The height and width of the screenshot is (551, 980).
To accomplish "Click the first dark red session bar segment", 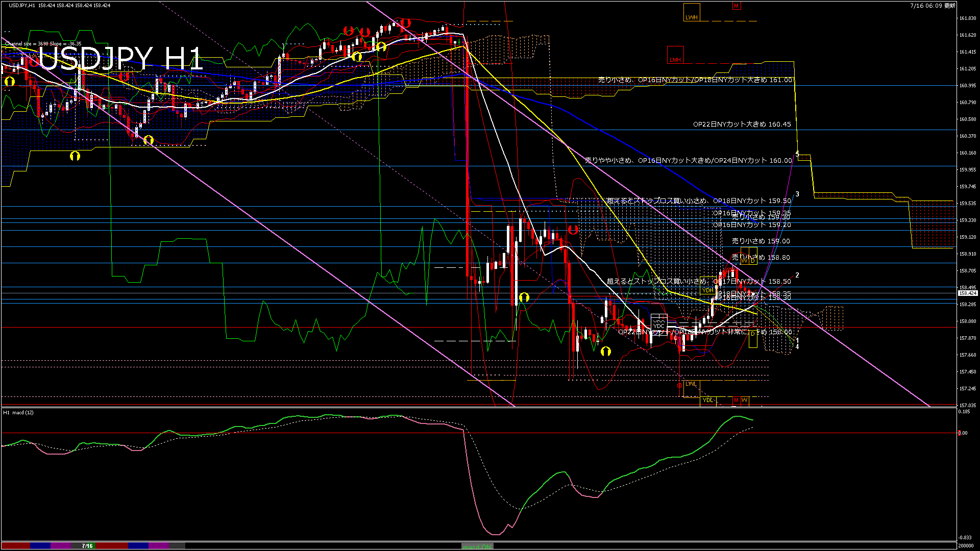I will tap(15, 546).
